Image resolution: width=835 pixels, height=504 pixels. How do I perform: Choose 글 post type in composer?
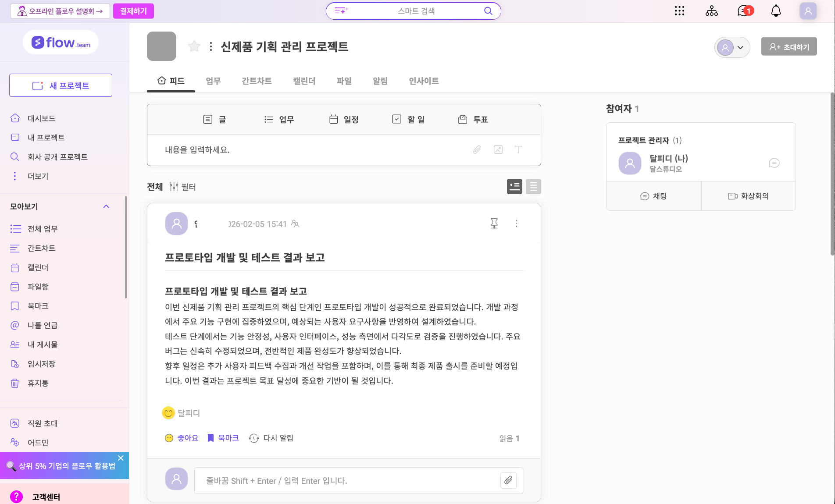point(214,119)
